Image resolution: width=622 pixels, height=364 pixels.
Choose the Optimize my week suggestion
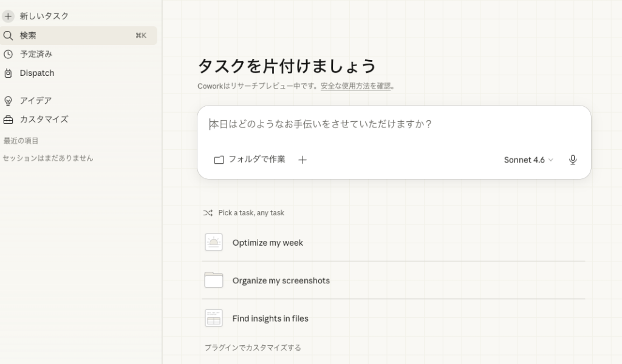(267, 243)
